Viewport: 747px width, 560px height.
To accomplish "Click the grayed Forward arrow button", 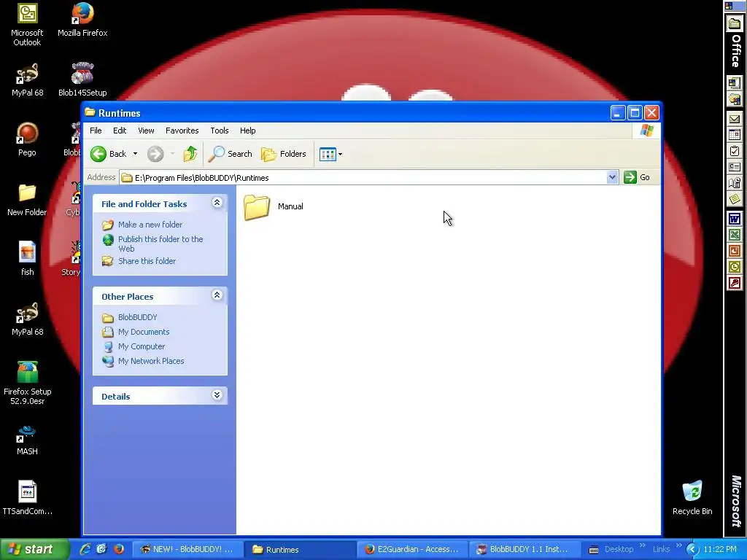I will (155, 154).
